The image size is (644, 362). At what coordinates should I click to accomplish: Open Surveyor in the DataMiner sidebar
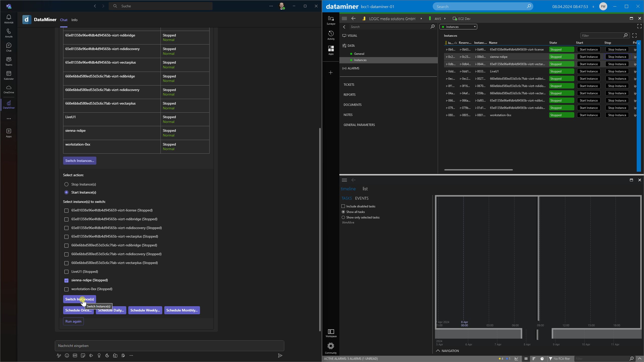[x=331, y=20]
